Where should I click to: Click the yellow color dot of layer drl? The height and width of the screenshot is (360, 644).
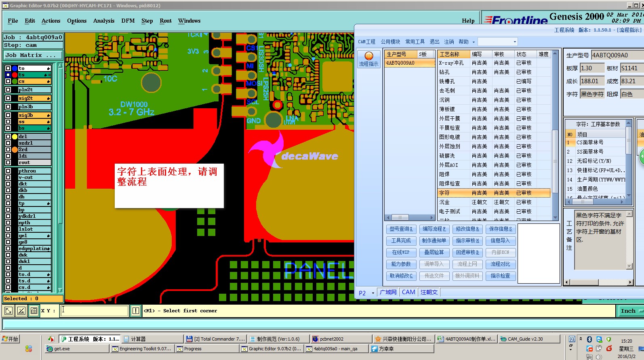coord(15,137)
